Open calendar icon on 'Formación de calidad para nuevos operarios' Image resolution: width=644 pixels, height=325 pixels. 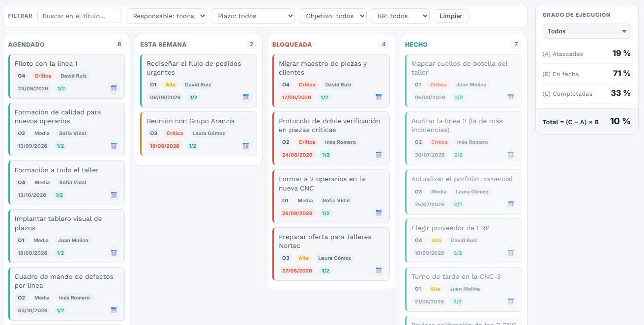pos(114,146)
